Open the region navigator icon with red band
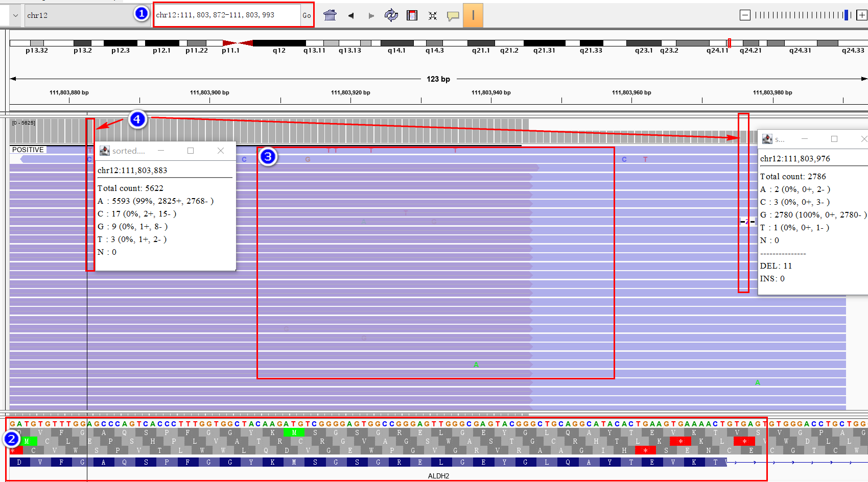Screen dimensions: 868x482 point(411,15)
